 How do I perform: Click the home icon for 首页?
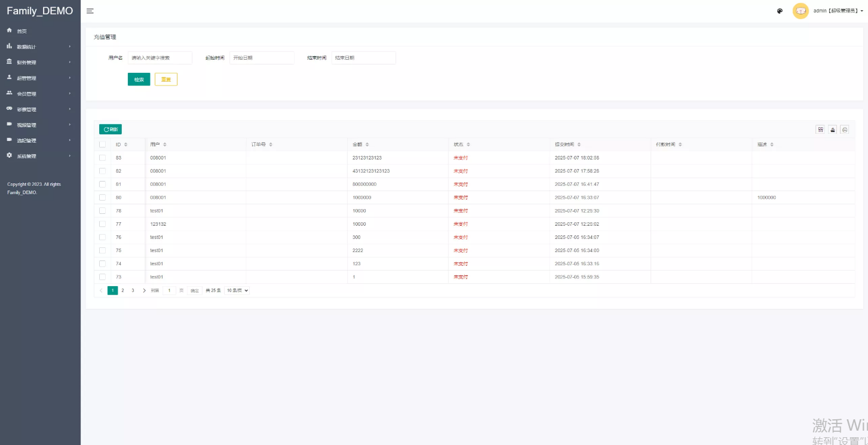click(10, 30)
